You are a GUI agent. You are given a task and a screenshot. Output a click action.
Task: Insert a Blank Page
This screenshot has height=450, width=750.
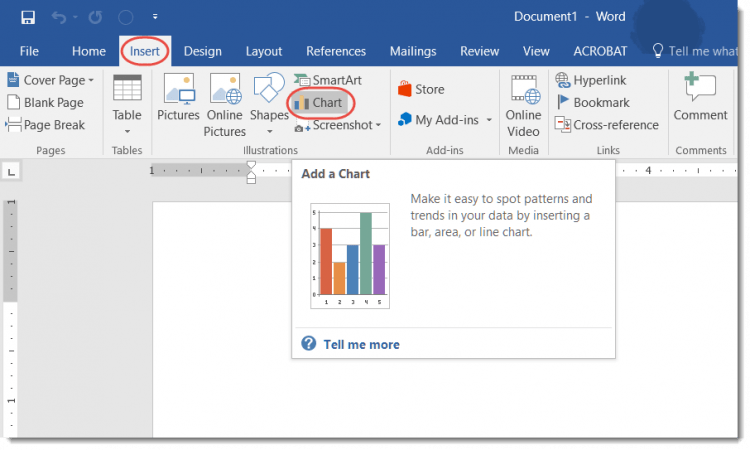click(x=45, y=102)
